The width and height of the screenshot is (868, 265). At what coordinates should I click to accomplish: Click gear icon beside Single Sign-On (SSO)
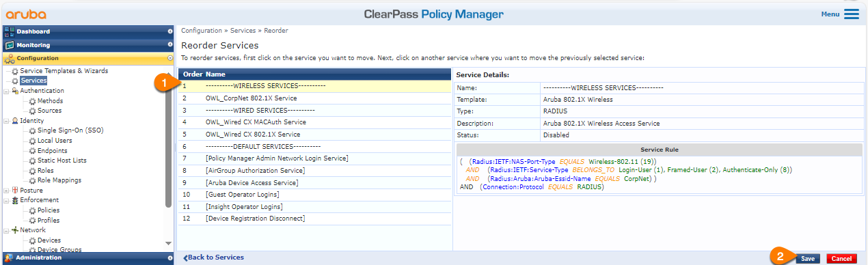(32, 130)
